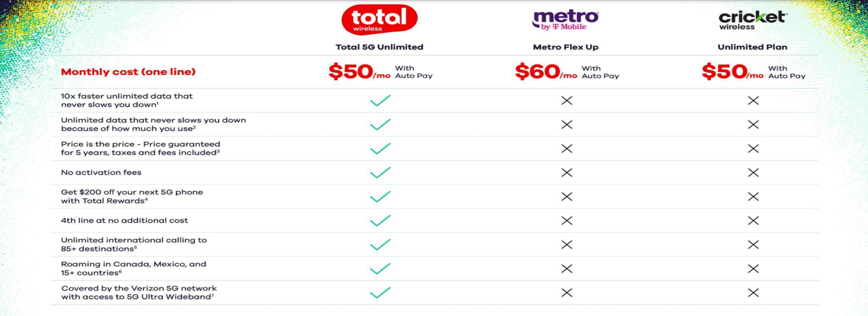The height and width of the screenshot is (316, 868).
Task: Click Metro's $60/mo price
Action: (546, 72)
